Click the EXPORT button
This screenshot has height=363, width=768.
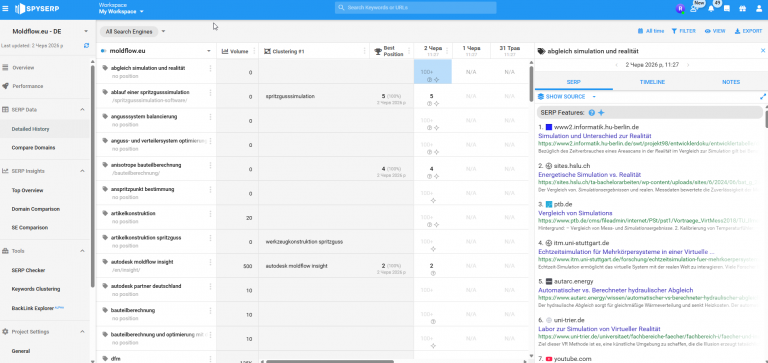pos(748,31)
